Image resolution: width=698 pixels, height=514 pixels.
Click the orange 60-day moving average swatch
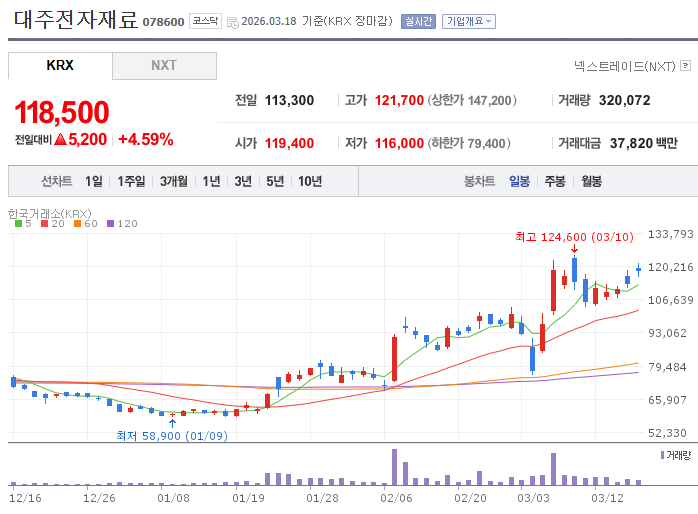[x=77, y=224]
